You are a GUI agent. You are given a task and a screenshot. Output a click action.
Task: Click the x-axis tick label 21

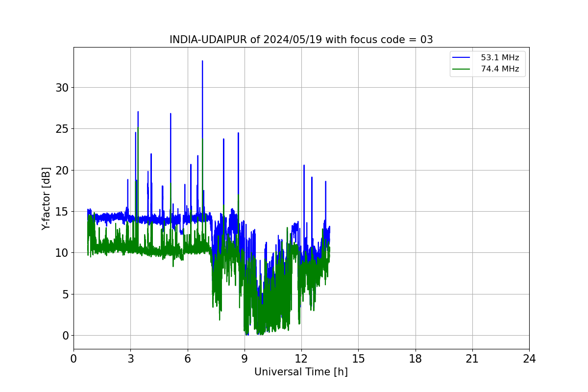click(x=472, y=359)
